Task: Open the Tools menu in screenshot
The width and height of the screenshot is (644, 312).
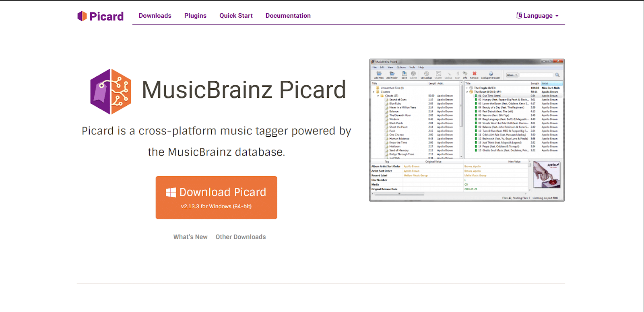Action: point(412,67)
